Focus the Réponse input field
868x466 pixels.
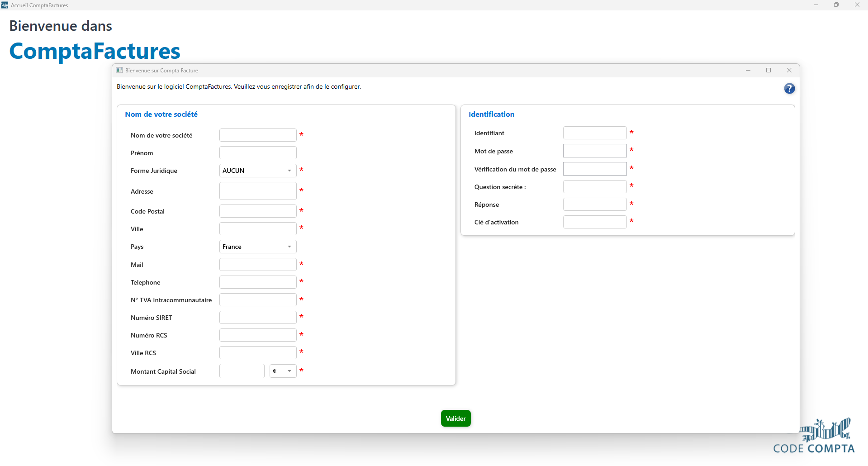595,204
